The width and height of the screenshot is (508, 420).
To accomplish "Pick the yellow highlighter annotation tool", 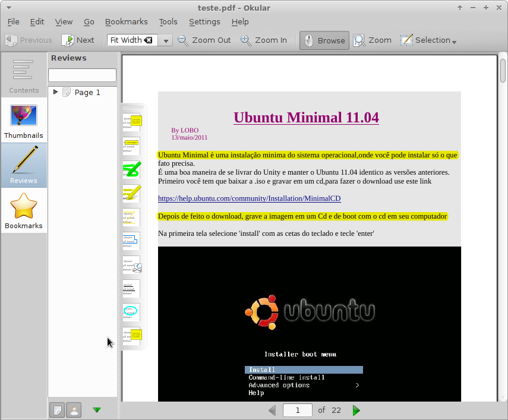I will click(x=132, y=193).
